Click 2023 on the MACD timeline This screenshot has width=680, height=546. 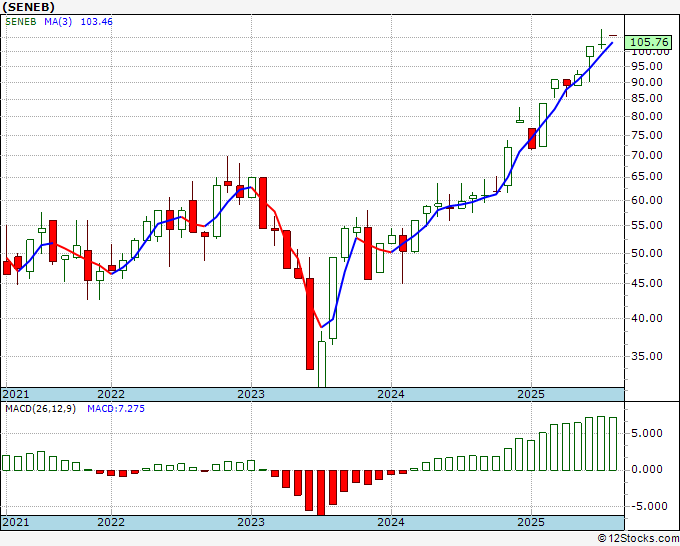(x=251, y=522)
